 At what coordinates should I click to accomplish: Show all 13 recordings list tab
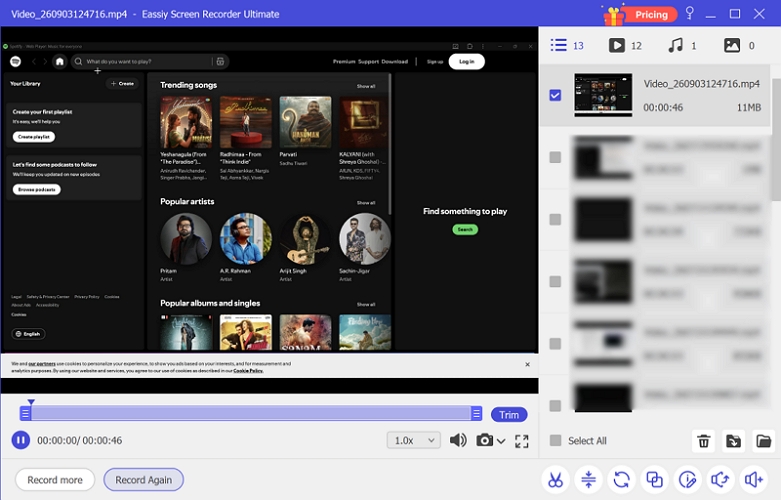pyautogui.click(x=567, y=45)
